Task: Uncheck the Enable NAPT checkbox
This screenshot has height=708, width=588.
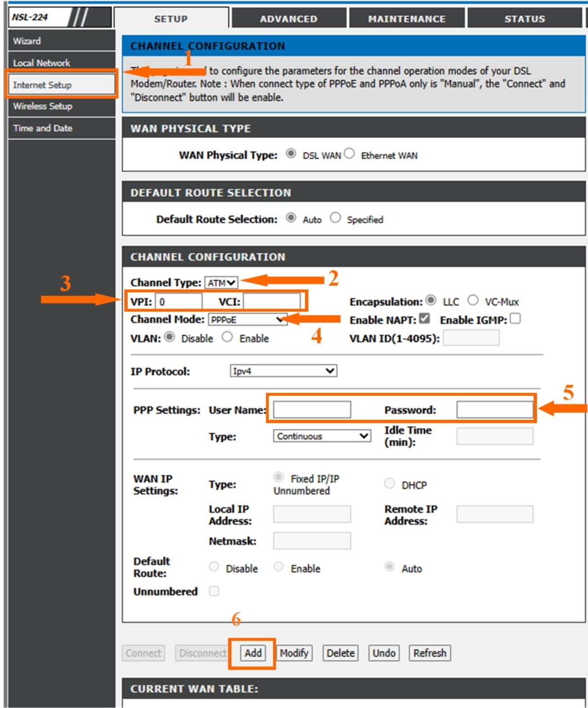Action: (424, 319)
